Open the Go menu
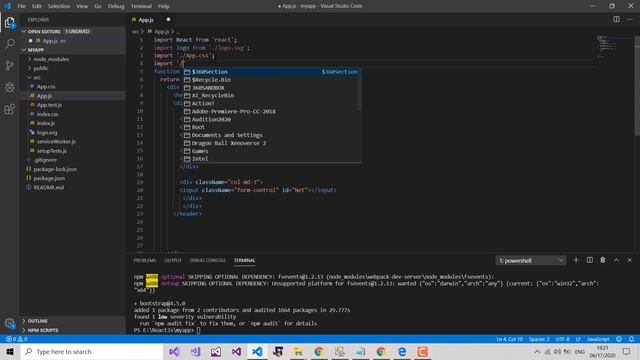The width and height of the screenshot is (640, 360). 98,6
